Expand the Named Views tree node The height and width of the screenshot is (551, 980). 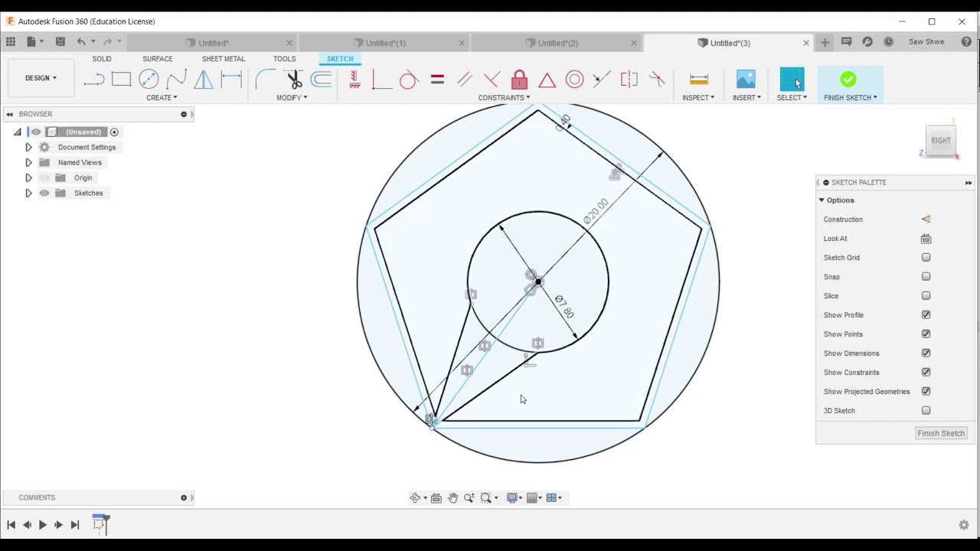coord(28,162)
